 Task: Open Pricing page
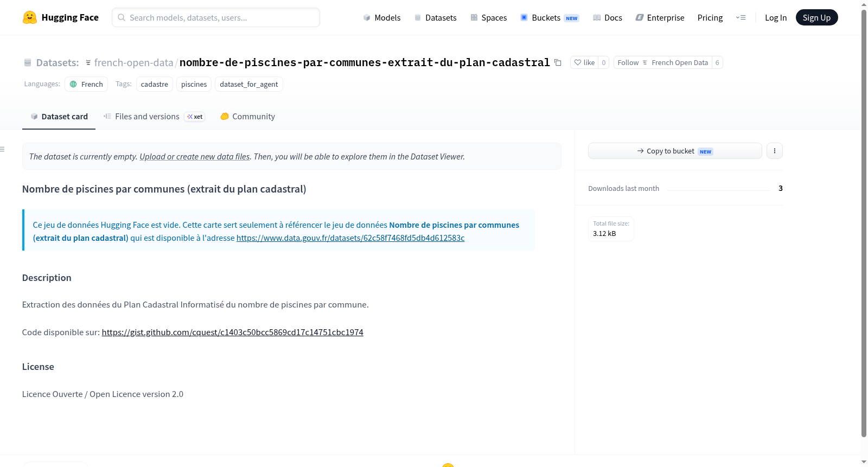tap(710, 17)
